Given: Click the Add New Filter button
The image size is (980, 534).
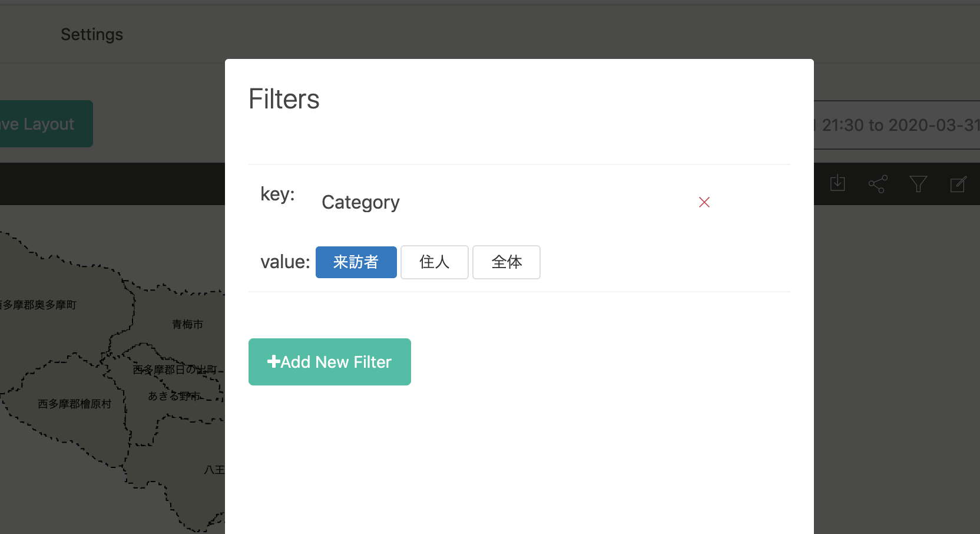Looking at the screenshot, I should point(330,362).
